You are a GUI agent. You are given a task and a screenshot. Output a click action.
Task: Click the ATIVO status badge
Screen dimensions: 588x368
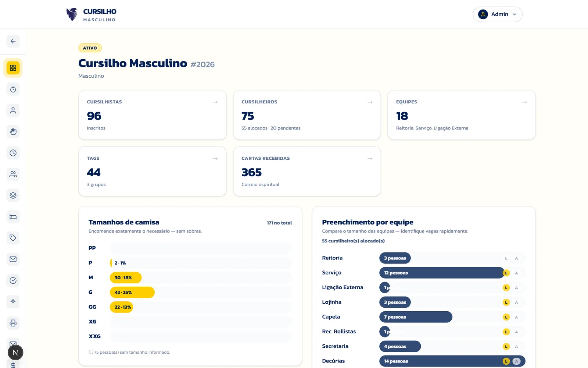pyautogui.click(x=90, y=48)
